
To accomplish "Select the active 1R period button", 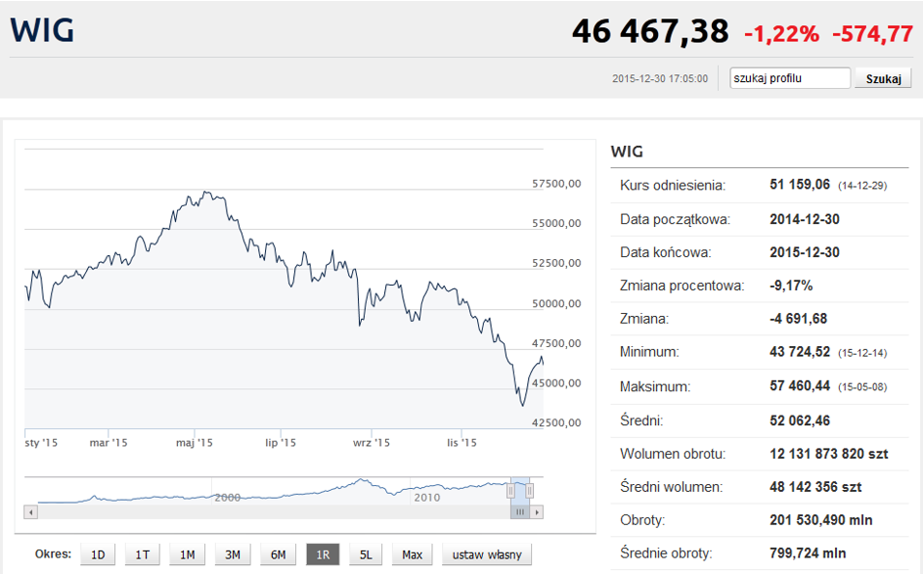I will [x=323, y=554].
